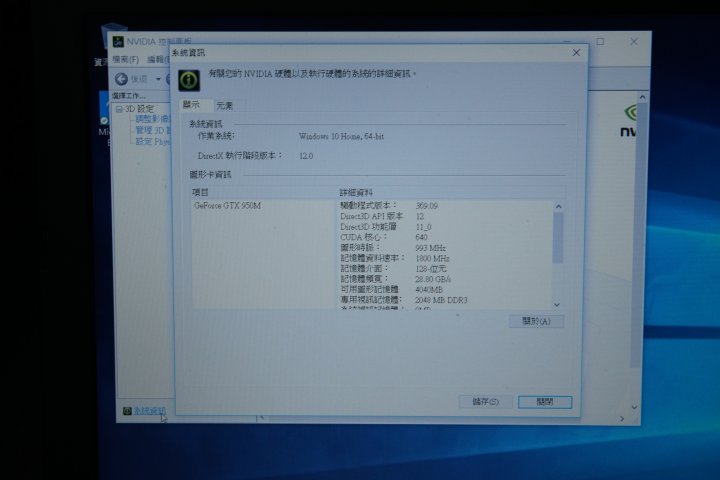Image resolution: width=720 pixels, height=480 pixels.
Task: Close the NVIDIA Control Panel window
Action: (x=634, y=41)
